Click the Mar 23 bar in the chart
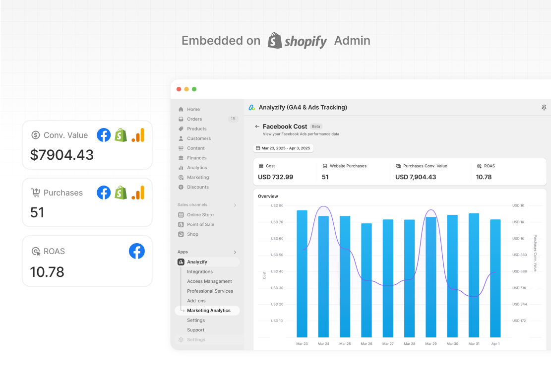The height and width of the screenshot is (392, 551). [x=302, y=274]
